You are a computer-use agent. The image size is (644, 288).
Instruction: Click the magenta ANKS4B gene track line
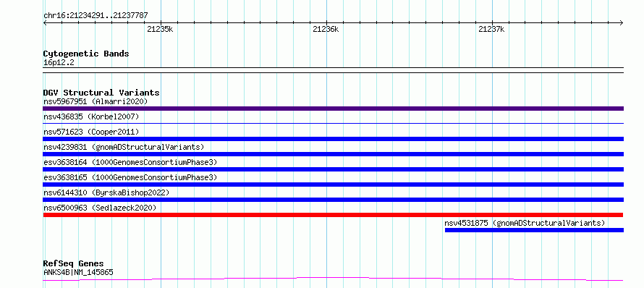(x=333, y=279)
